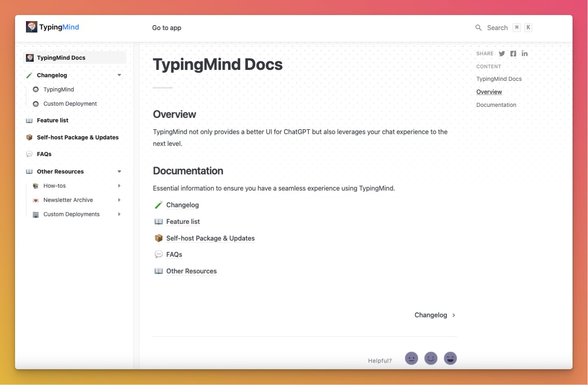Click the books icon beside How-tos

(36, 186)
